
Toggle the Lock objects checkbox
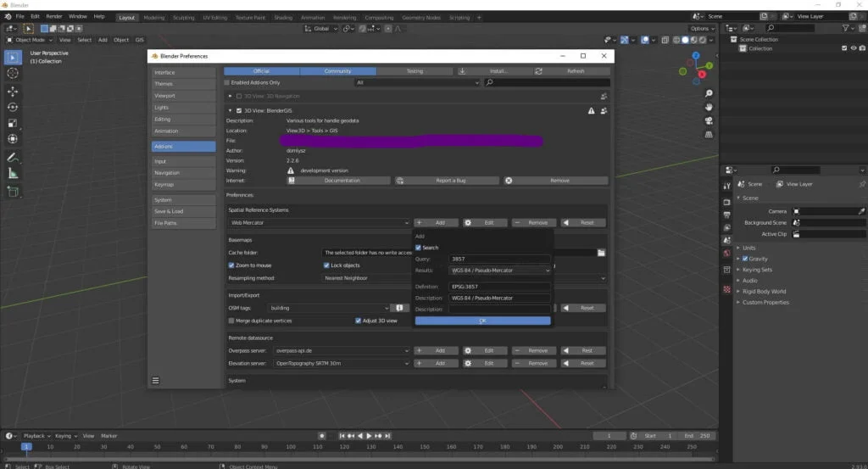coord(326,265)
